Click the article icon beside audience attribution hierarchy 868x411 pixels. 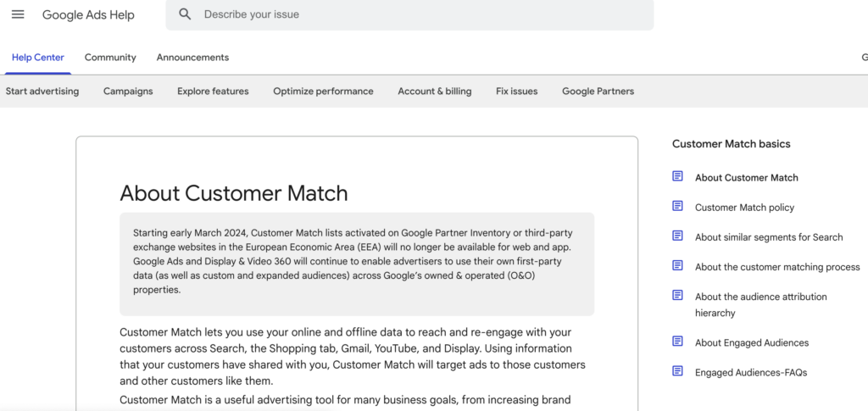coord(677,296)
